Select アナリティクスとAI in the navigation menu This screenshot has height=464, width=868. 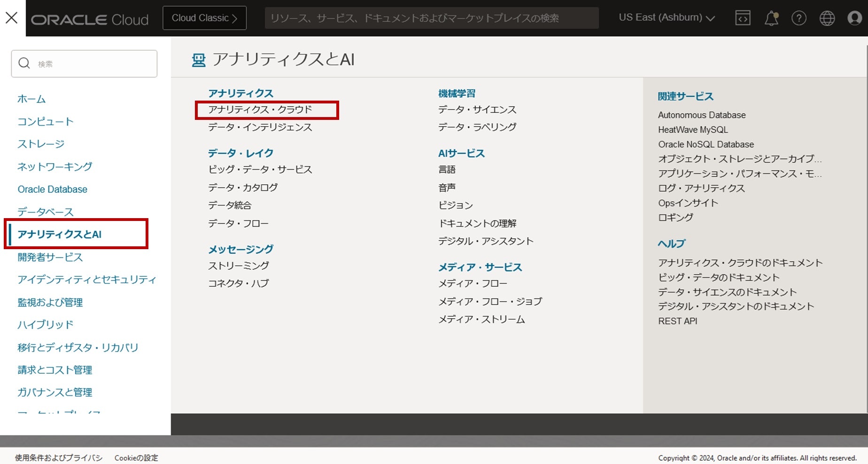coord(60,234)
